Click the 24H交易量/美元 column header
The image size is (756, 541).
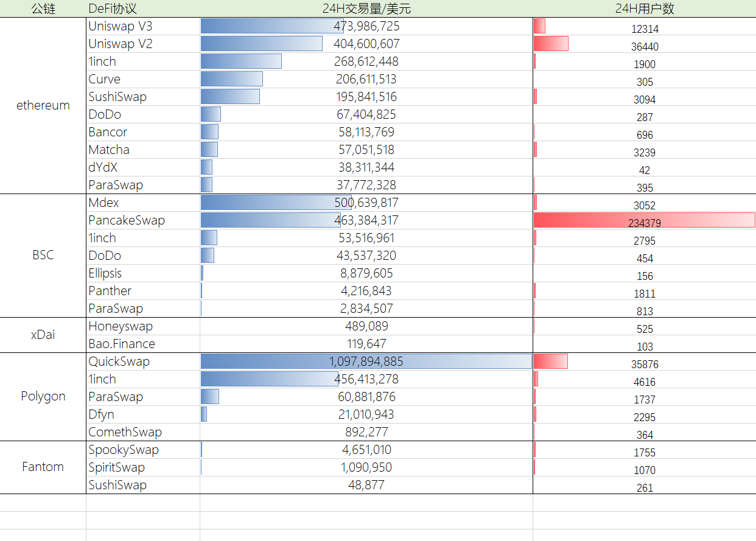pyautogui.click(x=366, y=9)
